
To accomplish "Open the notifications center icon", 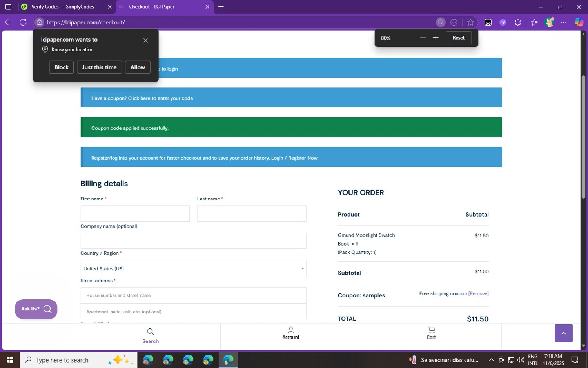I will [575, 360].
